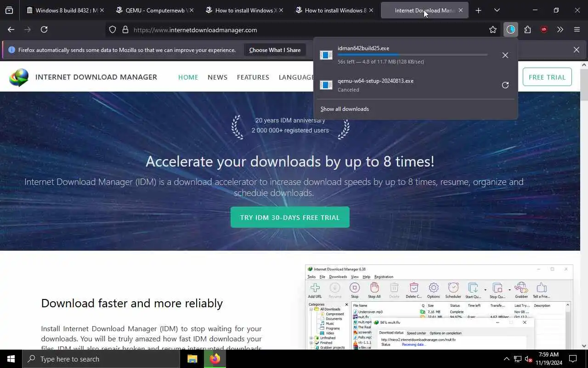Open File Explorer from taskbar
The image size is (588, 368).
192,359
